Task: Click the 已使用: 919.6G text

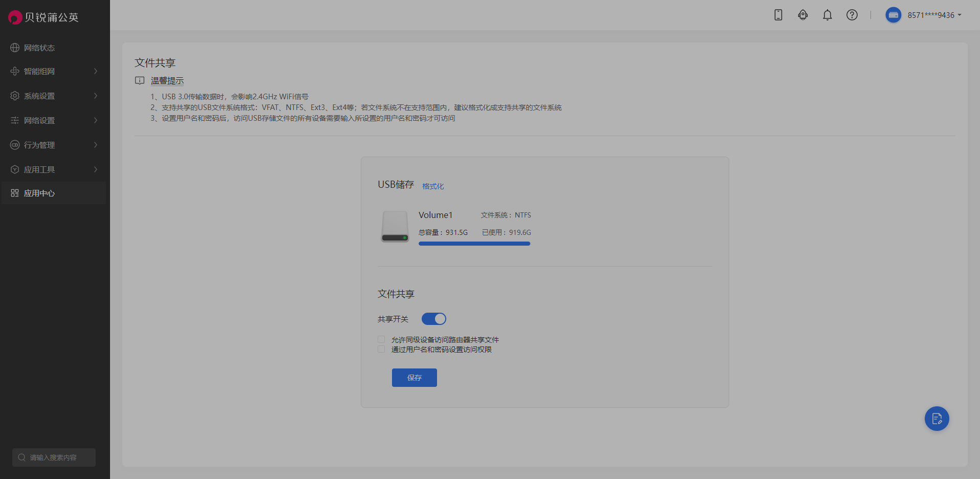Action: pos(506,232)
